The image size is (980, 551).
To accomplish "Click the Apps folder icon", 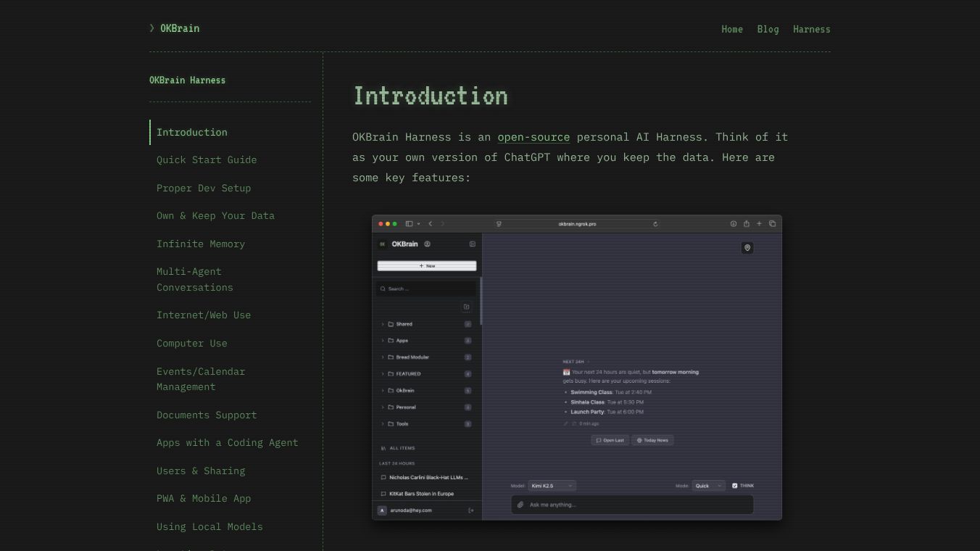I will coord(391,341).
